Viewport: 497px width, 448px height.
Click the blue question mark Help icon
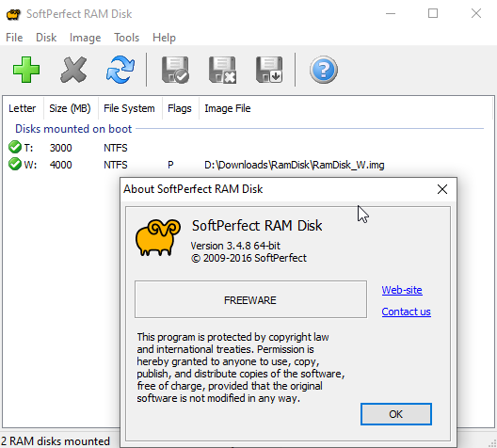pos(323,70)
